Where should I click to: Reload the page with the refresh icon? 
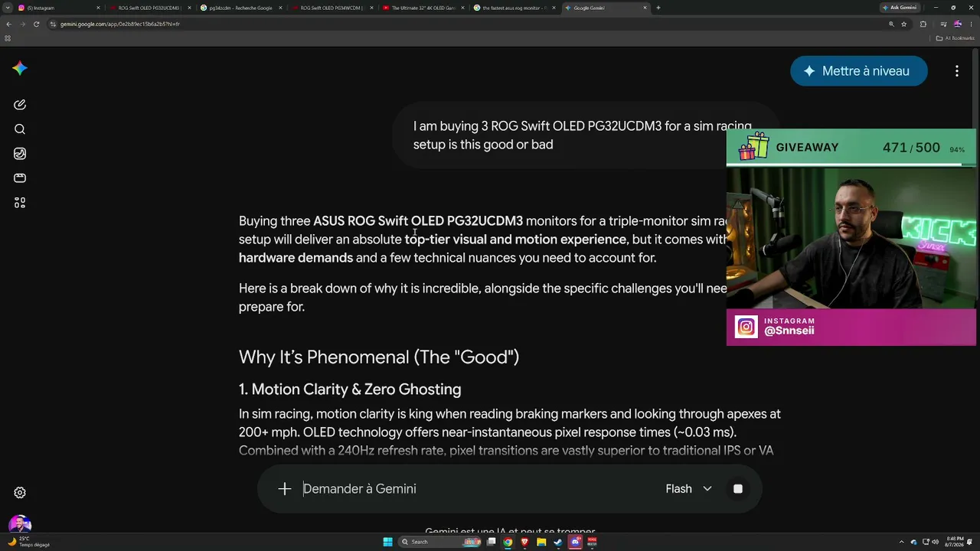click(x=36, y=24)
